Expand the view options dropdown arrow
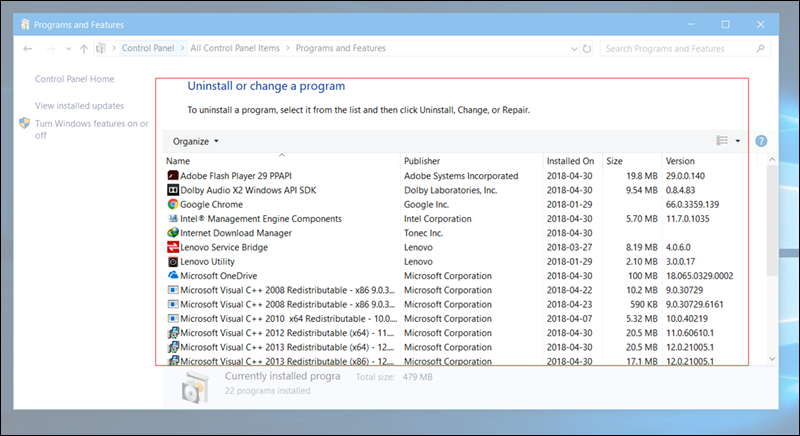The image size is (800, 436). coord(738,141)
